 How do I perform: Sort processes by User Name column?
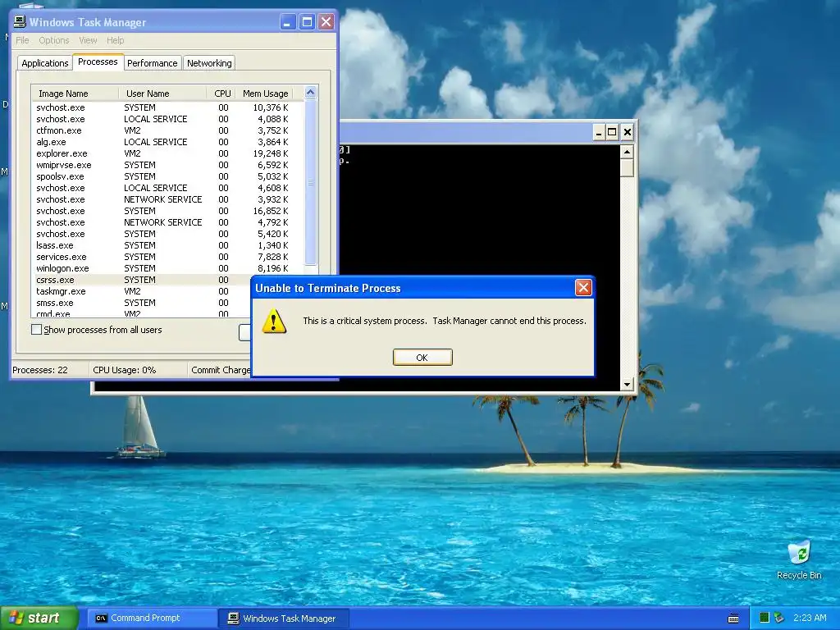pos(163,94)
